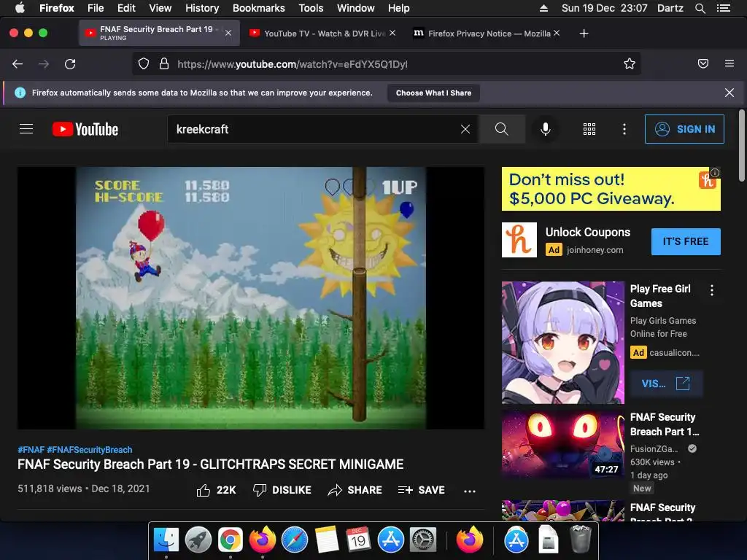
Task: Submit the YouTube search
Action: [x=502, y=129]
